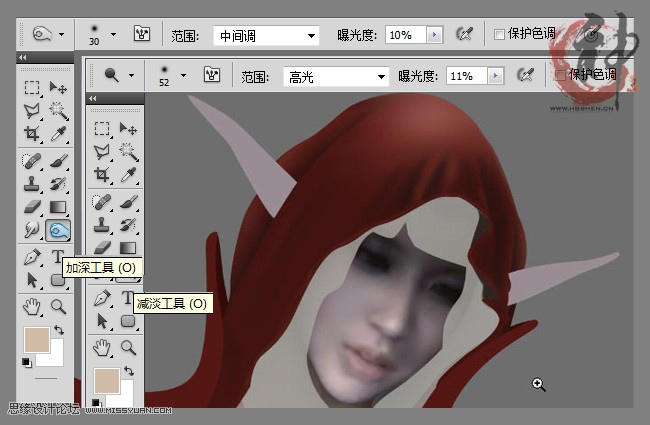Select the Magic Wand tool in left toolbox
650x425 pixels.
click(x=58, y=111)
